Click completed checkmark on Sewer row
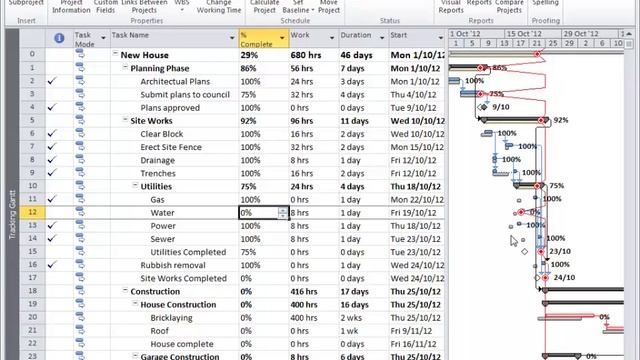This screenshot has height=360, width=640. (51, 238)
